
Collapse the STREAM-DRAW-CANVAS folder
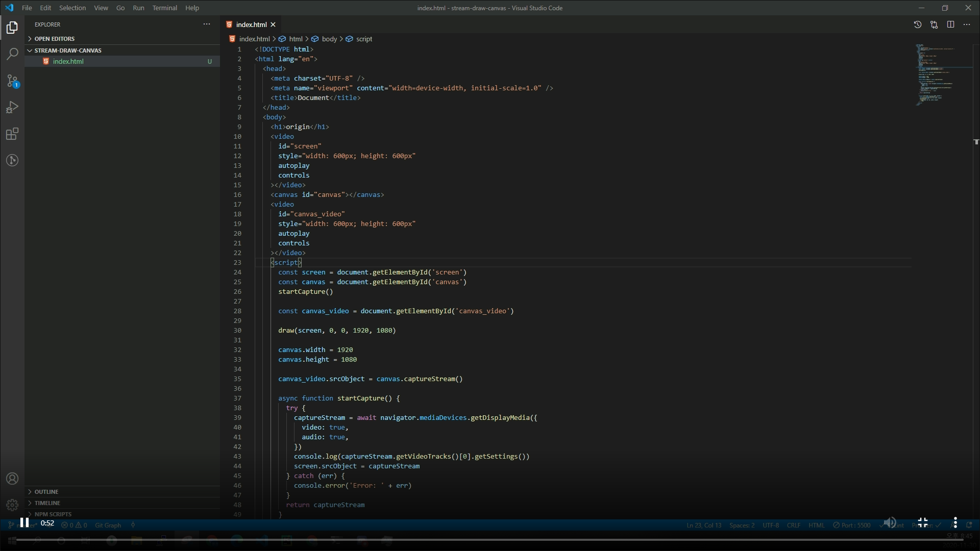tap(67, 51)
